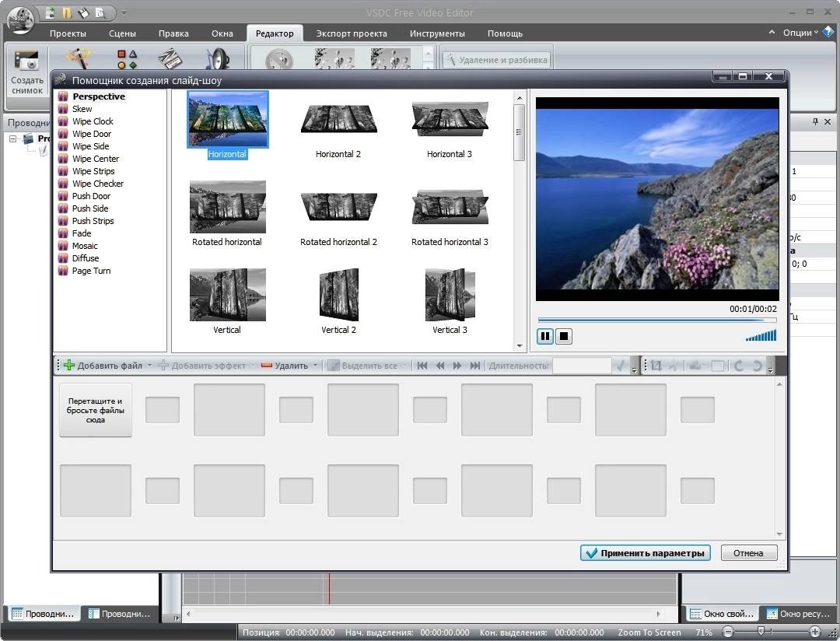Open the Delete dropdown arrow
This screenshot has width=840, height=641.
click(315, 366)
